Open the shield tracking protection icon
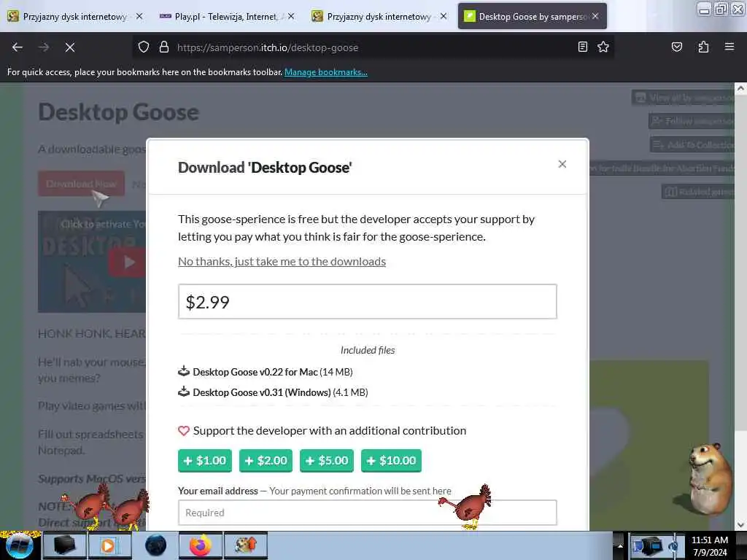Screen dimensions: 747x560 (x=144, y=47)
